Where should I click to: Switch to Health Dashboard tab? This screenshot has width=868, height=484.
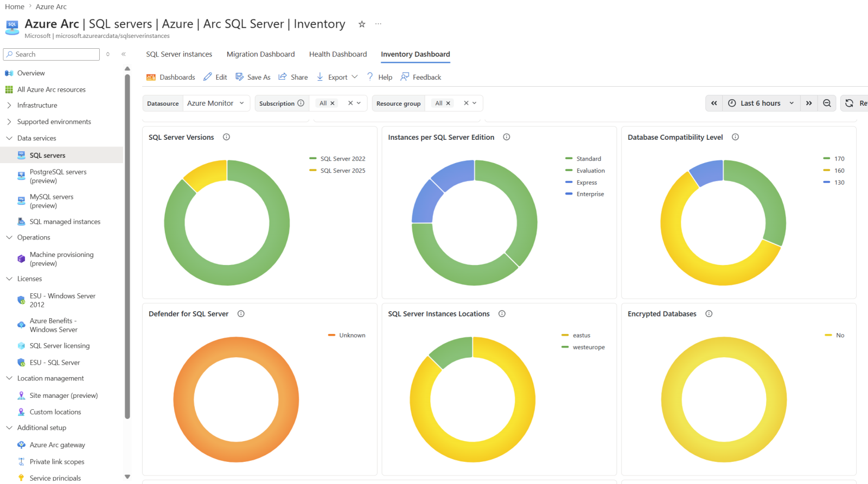[x=338, y=54]
